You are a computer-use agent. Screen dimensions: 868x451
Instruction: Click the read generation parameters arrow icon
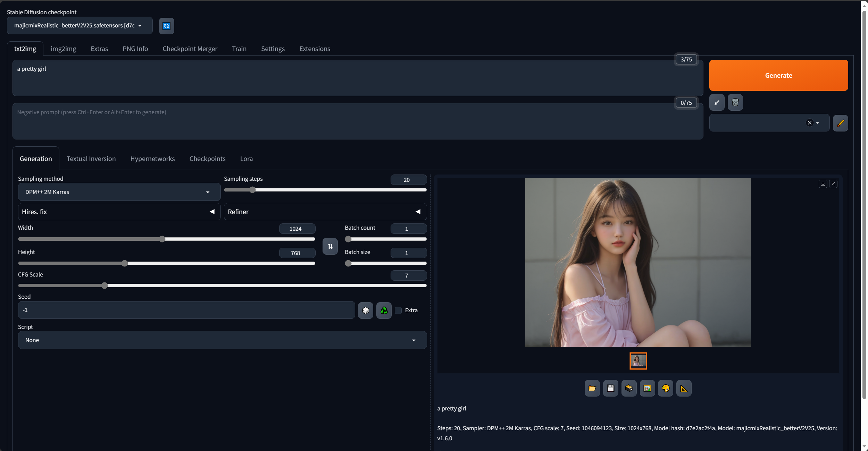tap(717, 103)
